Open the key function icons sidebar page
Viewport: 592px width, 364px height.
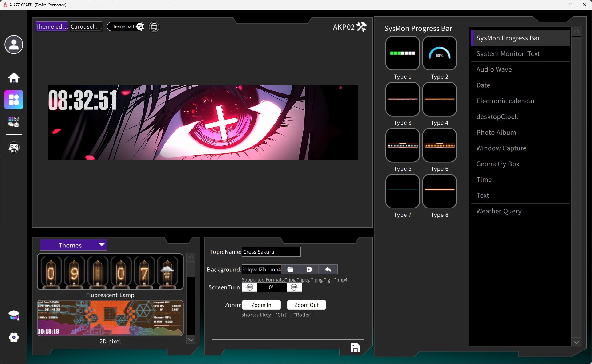click(14, 122)
